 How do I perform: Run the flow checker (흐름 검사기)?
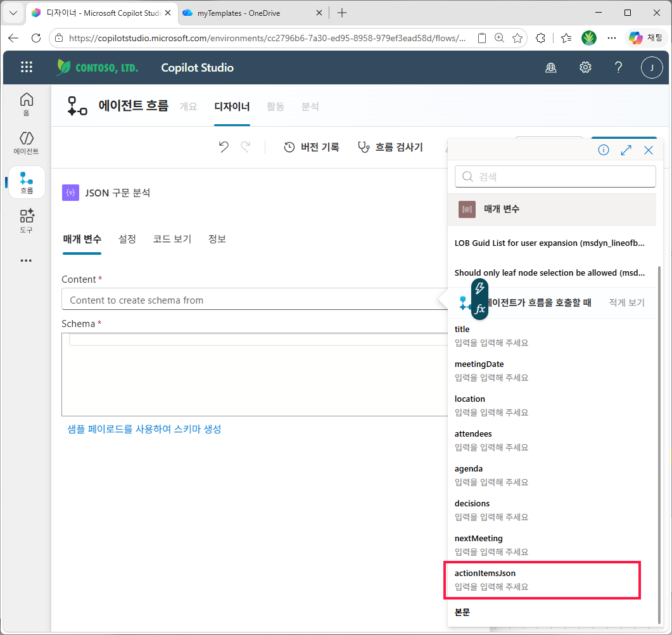coord(390,147)
